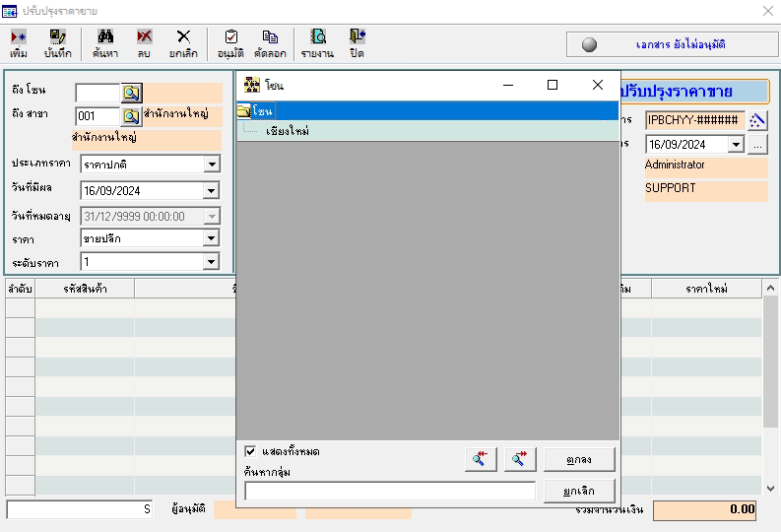Select เชียงใหม่ in the zone tree
The height and width of the screenshot is (532, 781).
coord(287,130)
